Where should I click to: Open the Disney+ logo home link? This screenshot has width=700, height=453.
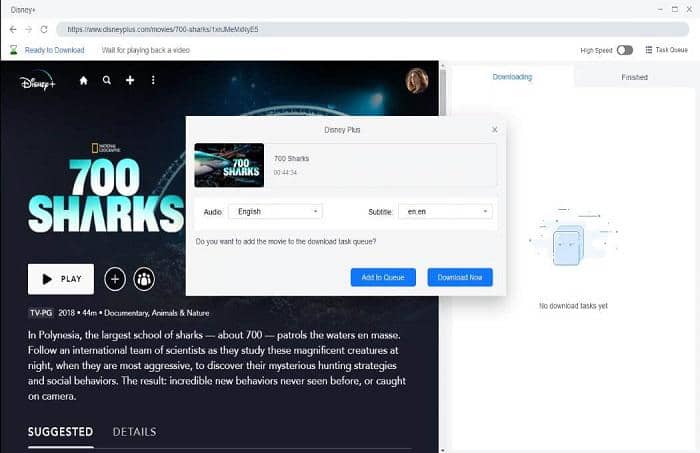[x=38, y=82]
